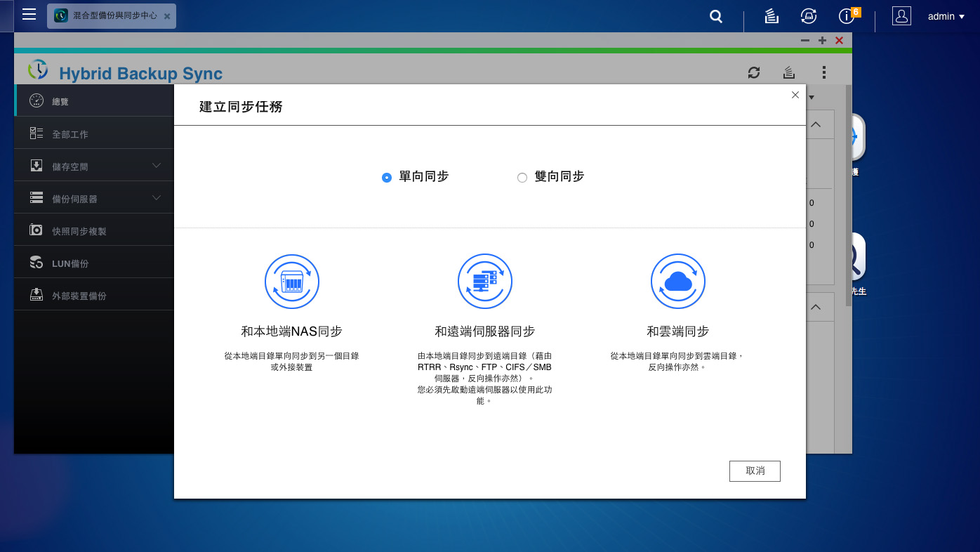This screenshot has height=552, width=980.
Task: Open LUN備份 in the sidebar
Action: [x=94, y=263]
